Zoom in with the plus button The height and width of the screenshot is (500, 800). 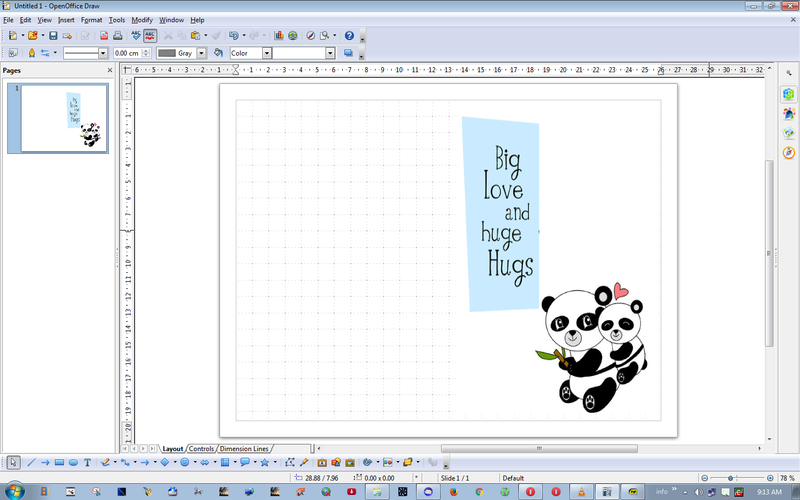(x=770, y=478)
